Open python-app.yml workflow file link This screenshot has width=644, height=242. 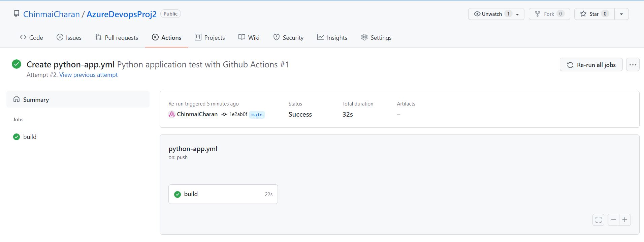pyautogui.click(x=193, y=149)
